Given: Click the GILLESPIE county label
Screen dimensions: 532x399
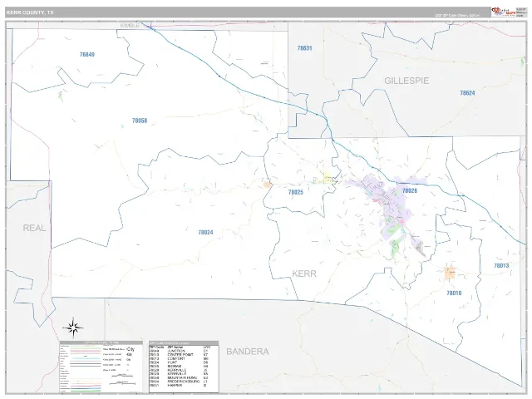Looking at the screenshot, I should [x=406, y=81].
